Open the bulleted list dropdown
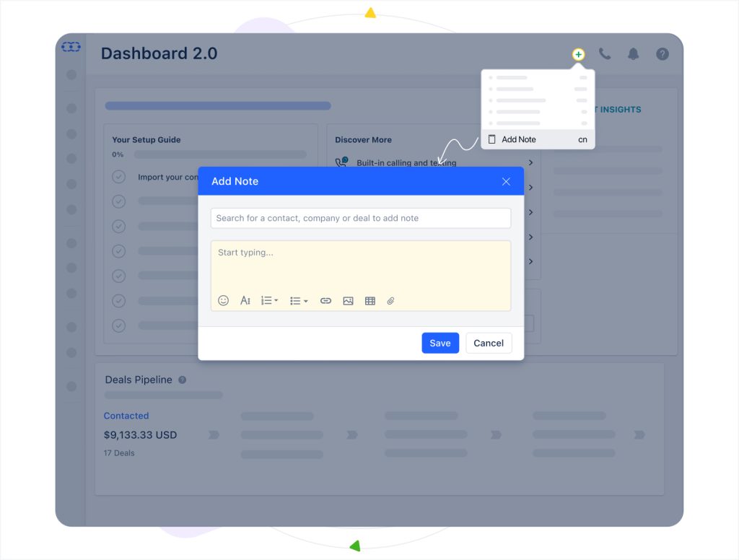The height and width of the screenshot is (560, 739). [299, 301]
